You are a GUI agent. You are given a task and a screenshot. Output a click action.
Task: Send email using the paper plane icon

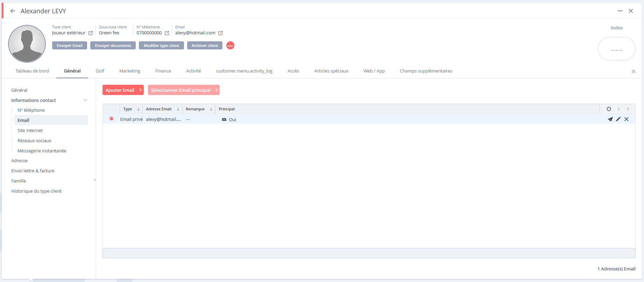click(610, 119)
